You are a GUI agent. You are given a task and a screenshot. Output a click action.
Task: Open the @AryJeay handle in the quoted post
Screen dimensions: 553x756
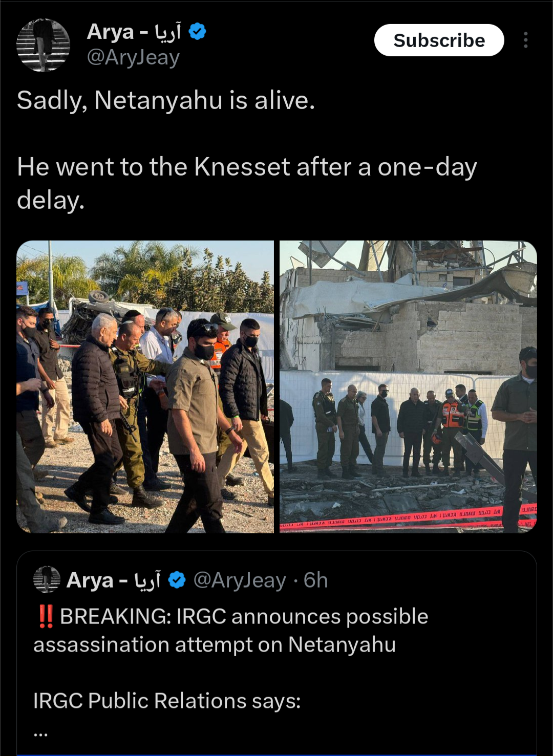[x=240, y=580]
